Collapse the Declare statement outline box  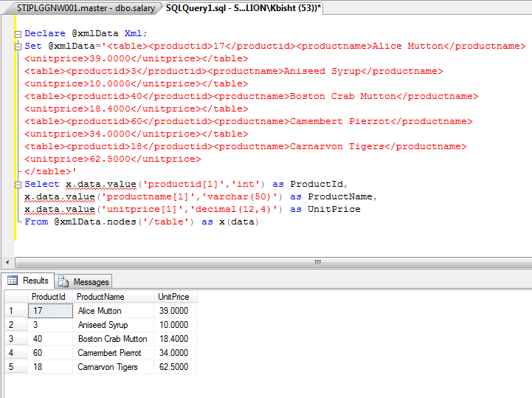tap(18, 34)
